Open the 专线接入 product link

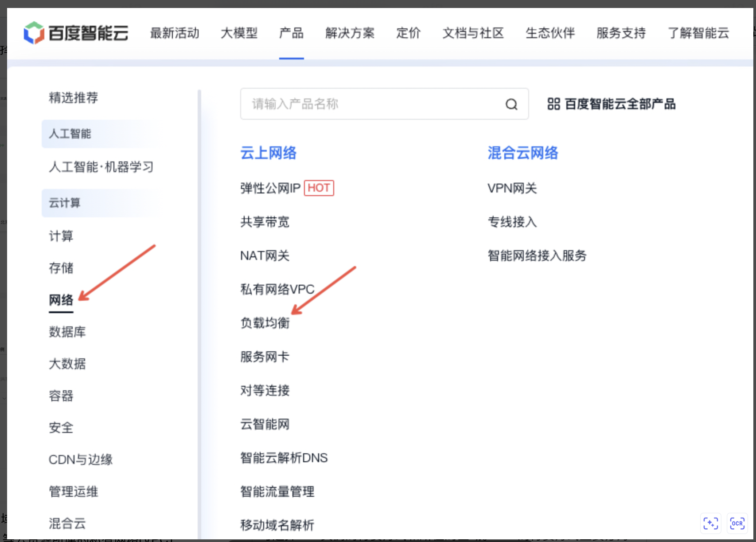tap(512, 222)
